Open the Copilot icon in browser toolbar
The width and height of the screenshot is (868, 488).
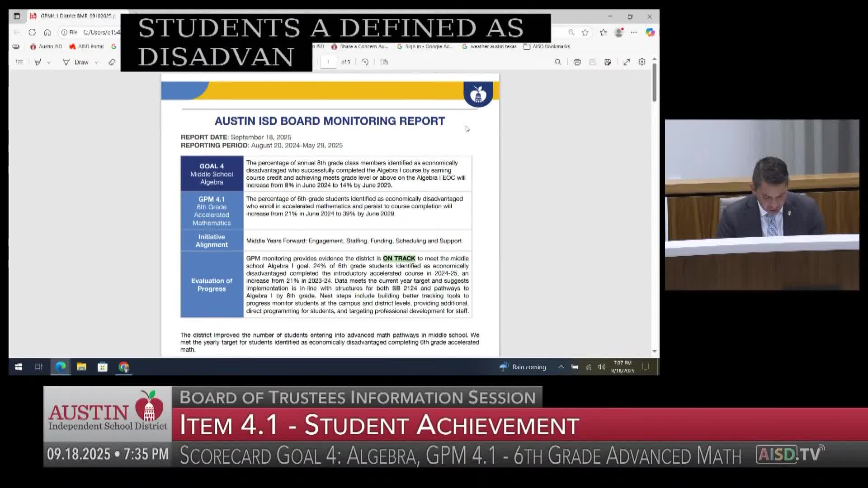point(650,32)
